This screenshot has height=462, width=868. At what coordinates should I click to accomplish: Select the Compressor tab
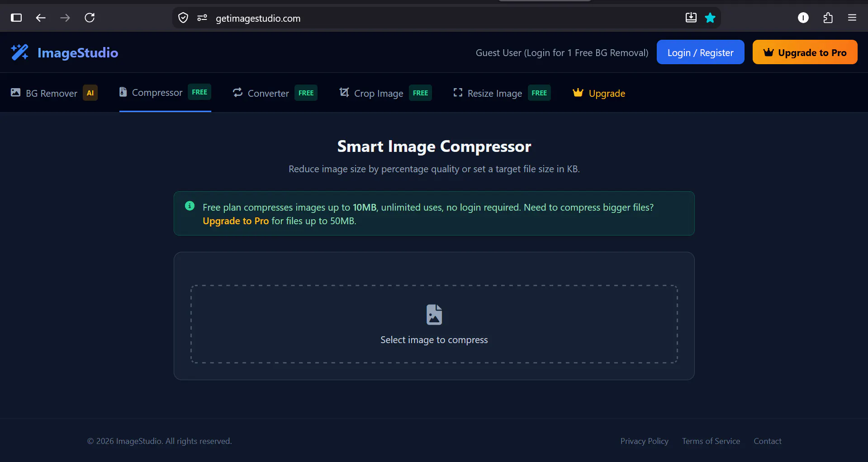(x=165, y=92)
